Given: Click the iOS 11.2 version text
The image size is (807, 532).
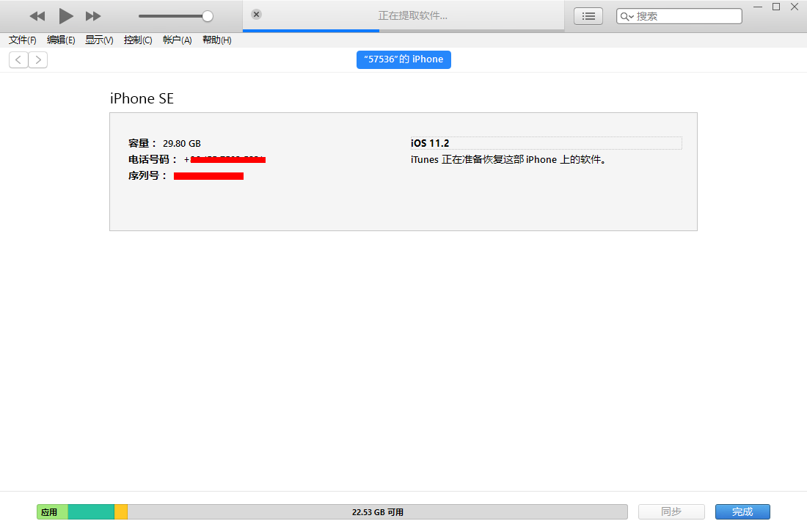Looking at the screenshot, I should tap(430, 143).
